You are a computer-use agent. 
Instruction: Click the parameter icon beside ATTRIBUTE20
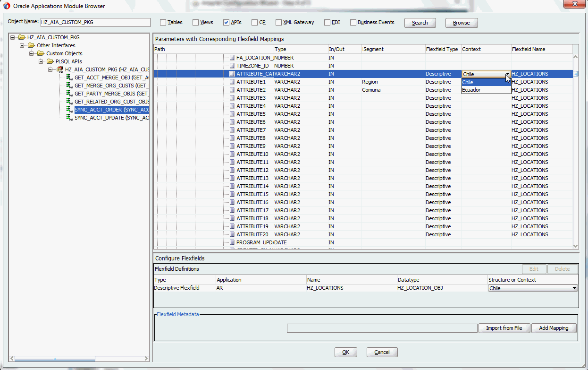coord(232,234)
